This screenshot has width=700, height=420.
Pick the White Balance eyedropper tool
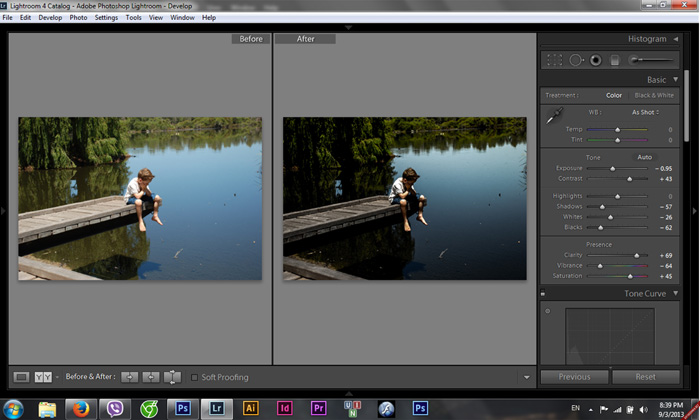(x=554, y=116)
